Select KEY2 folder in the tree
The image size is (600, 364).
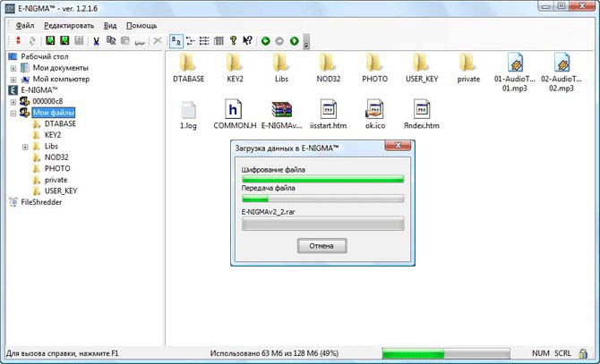click(53, 135)
